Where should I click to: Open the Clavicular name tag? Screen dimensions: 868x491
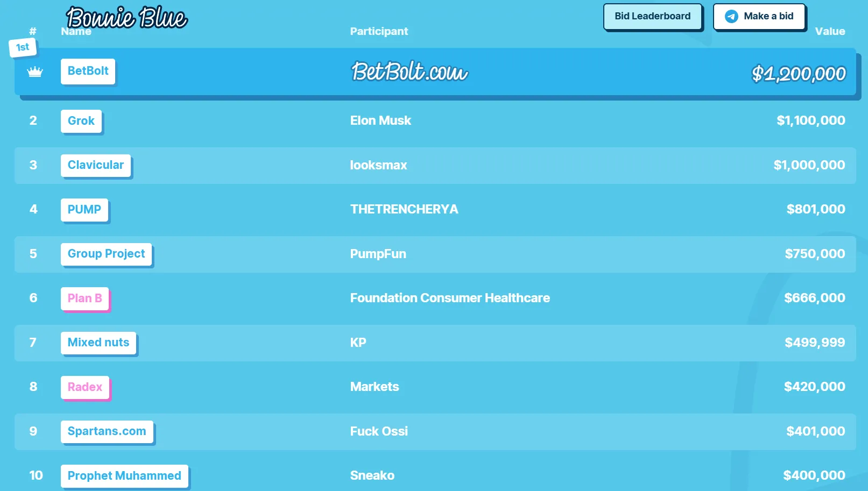point(96,165)
